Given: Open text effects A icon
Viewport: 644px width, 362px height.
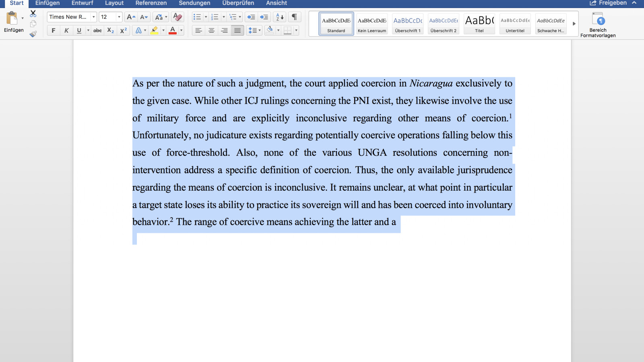Looking at the screenshot, I should (138, 31).
